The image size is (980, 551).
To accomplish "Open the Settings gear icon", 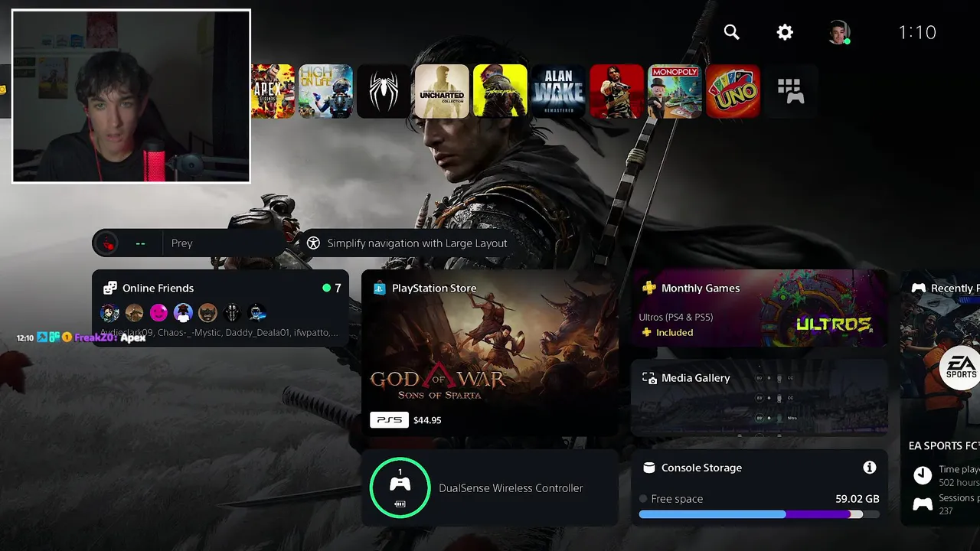I will coord(785,32).
